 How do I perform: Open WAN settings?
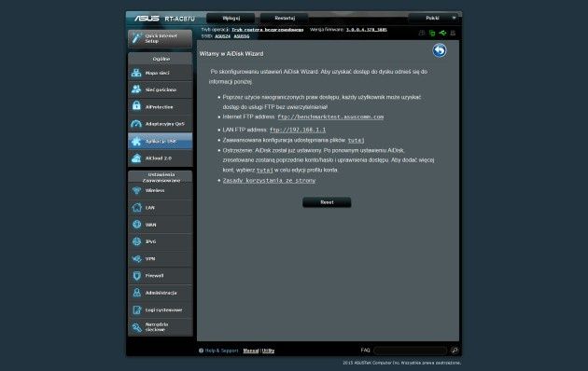coord(161,225)
